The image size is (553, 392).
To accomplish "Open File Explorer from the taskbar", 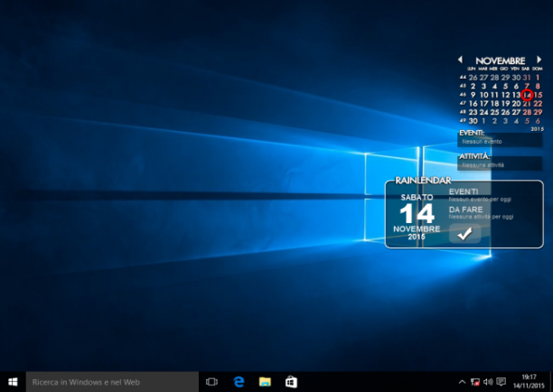I will coord(265,382).
